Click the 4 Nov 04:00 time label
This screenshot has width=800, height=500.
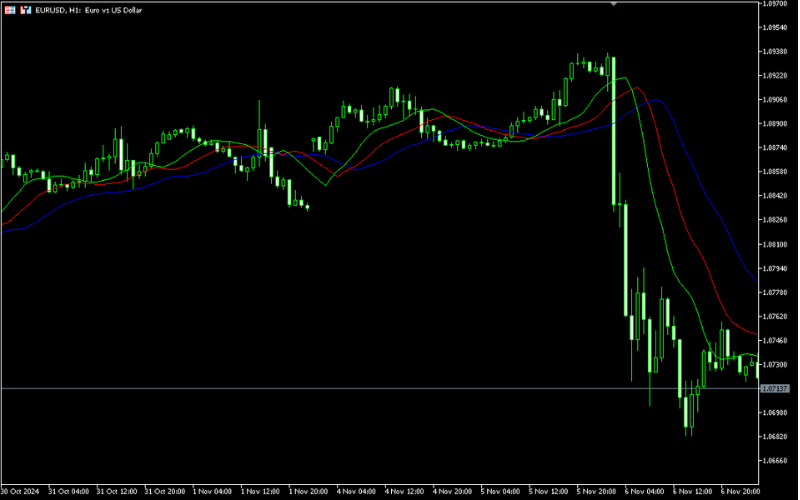pos(356,491)
